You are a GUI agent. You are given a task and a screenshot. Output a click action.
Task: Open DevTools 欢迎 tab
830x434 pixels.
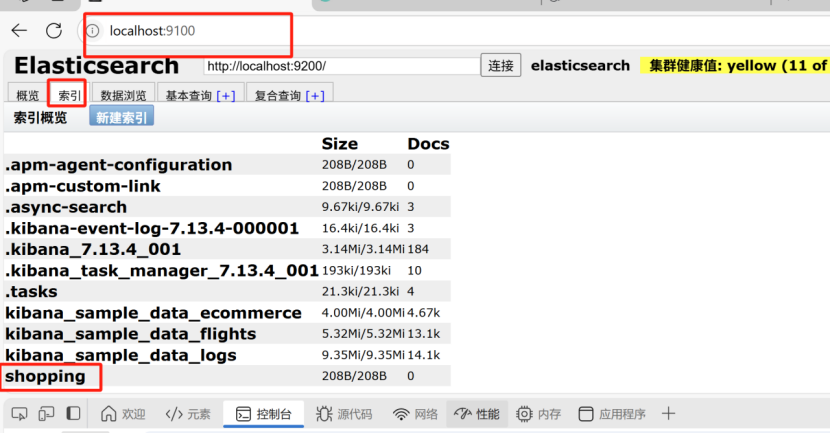tap(123, 414)
